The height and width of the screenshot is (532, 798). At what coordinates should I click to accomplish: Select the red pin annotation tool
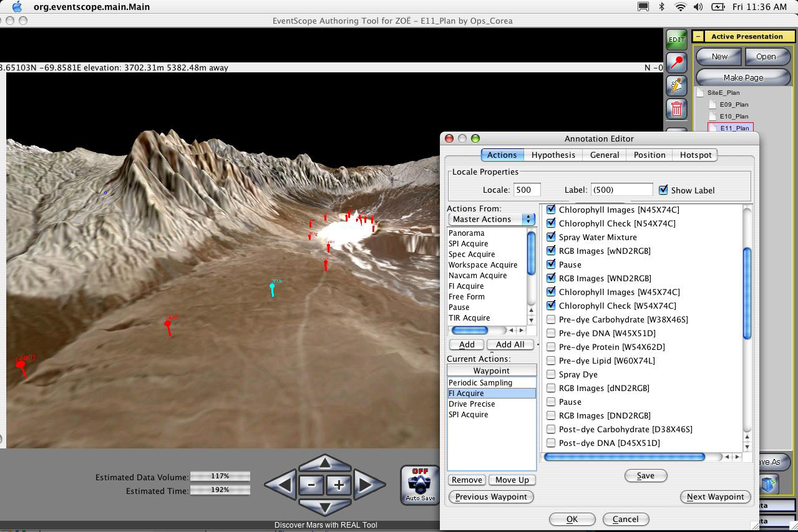pos(676,62)
